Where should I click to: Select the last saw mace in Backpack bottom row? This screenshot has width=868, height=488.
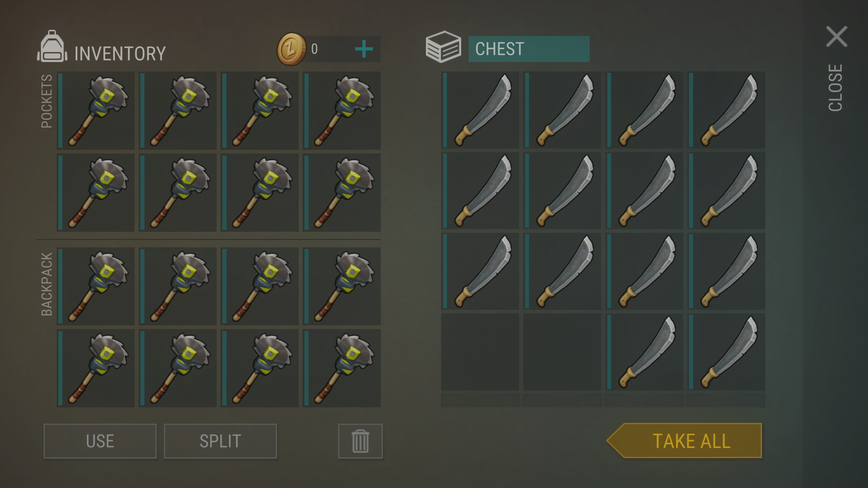pyautogui.click(x=341, y=368)
